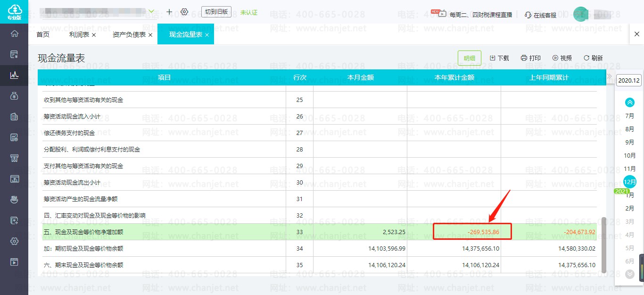The height and width of the screenshot is (295, 644).
Task: Click the 2020.12 period input field
Action: (x=629, y=80)
